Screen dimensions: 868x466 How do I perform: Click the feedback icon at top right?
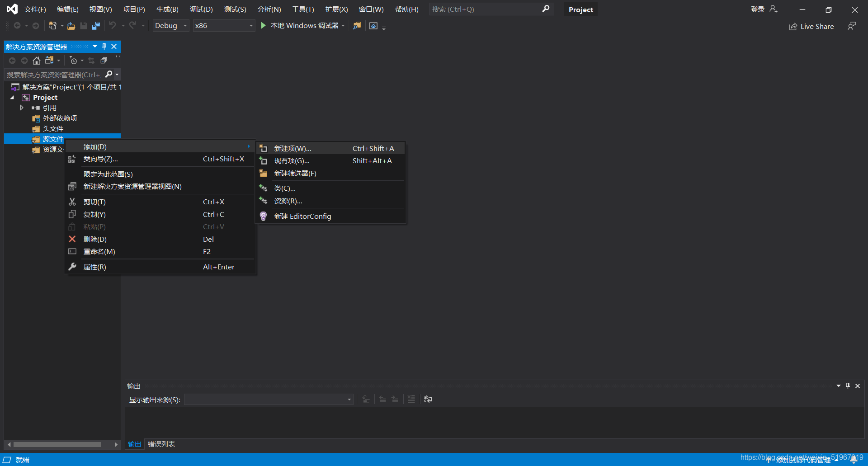(x=852, y=26)
